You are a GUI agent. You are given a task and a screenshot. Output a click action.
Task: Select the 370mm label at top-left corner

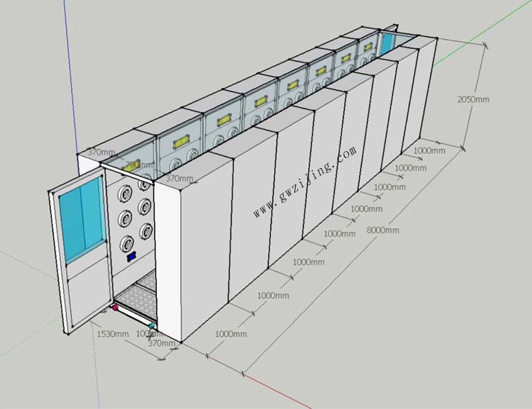101,152
